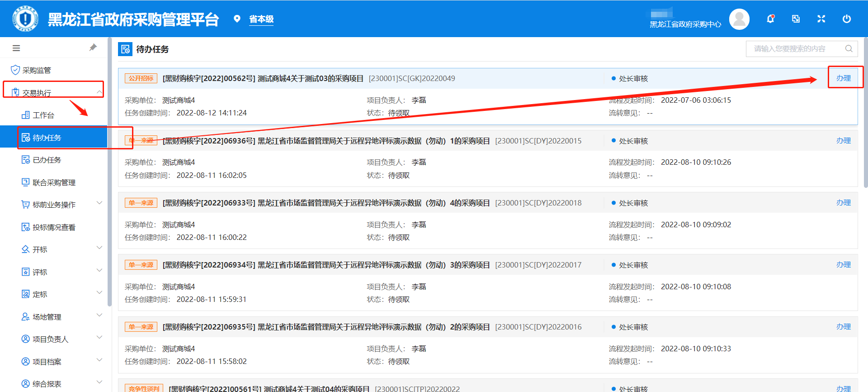This screenshot has width=868, height=392.
Task: Click the 交易执行 clipboard icon
Action: coord(15,92)
